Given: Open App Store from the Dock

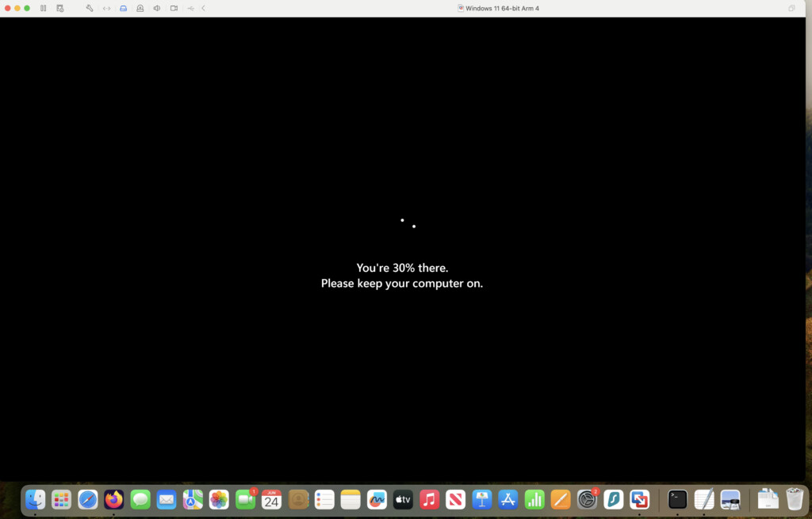Looking at the screenshot, I should (x=508, y=499).
